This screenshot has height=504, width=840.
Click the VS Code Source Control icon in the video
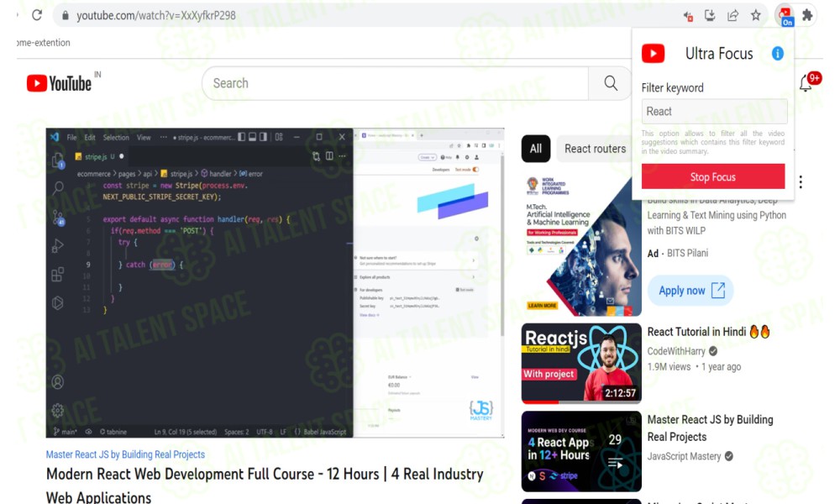tap(58, 217)
